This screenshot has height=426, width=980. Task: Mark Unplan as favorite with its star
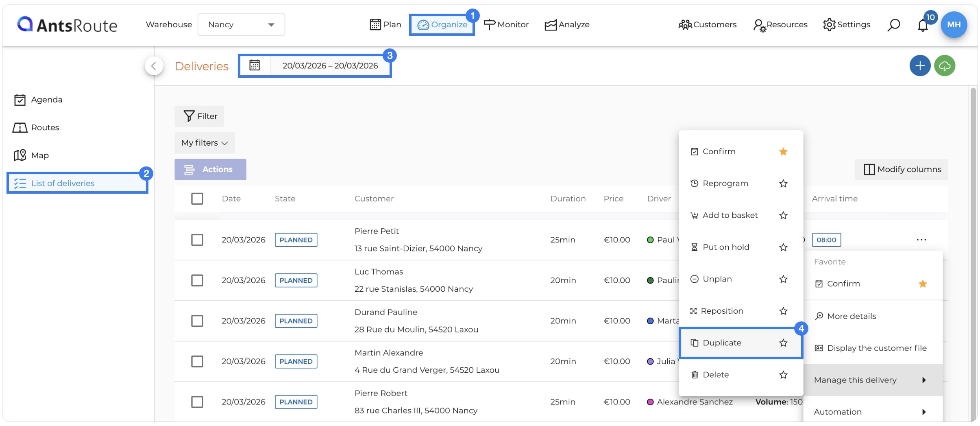click(x=783, y=279)
